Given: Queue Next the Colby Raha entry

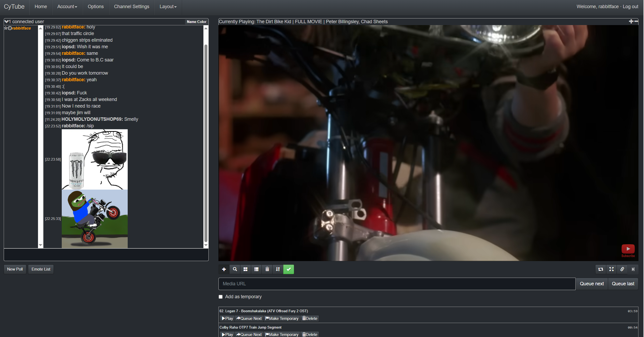Looking at the screenshot, I should 249,334.
